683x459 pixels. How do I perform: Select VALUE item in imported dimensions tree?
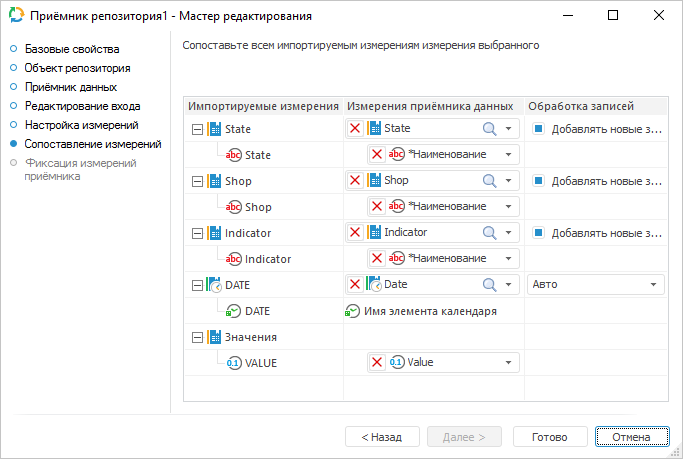[260, 363]
